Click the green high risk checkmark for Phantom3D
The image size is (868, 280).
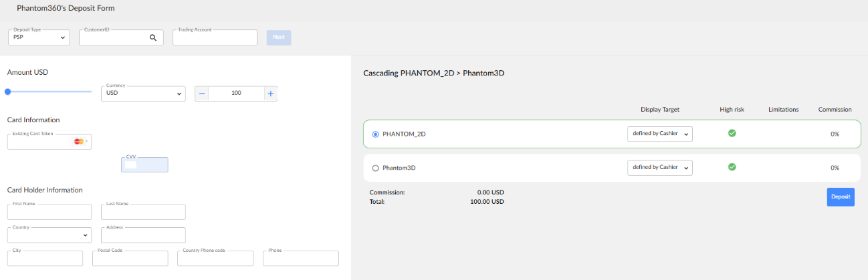click(732, 167)
